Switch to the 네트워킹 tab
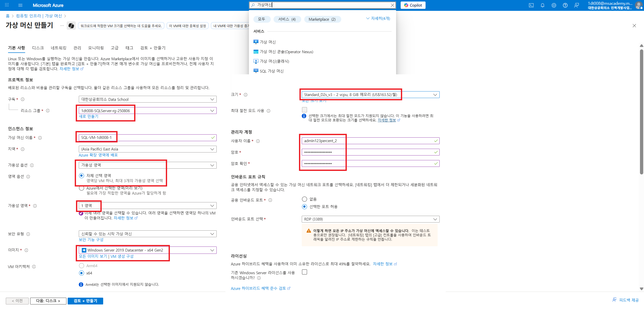The width and height of the screenshot is (644, 310). pyautogui.click(x=58, y=48)
